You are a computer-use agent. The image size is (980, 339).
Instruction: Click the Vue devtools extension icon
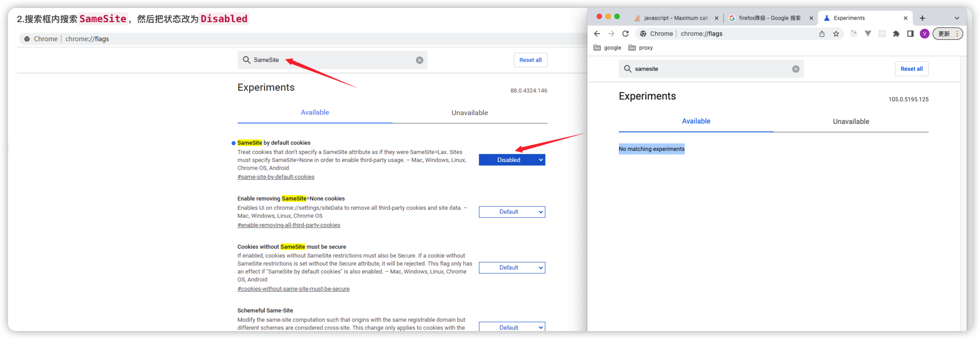click(868, 34)
